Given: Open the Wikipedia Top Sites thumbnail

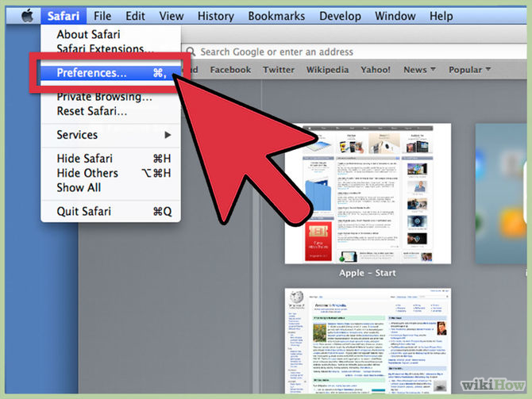Looking at the screenshot, I should click(368, 341).
